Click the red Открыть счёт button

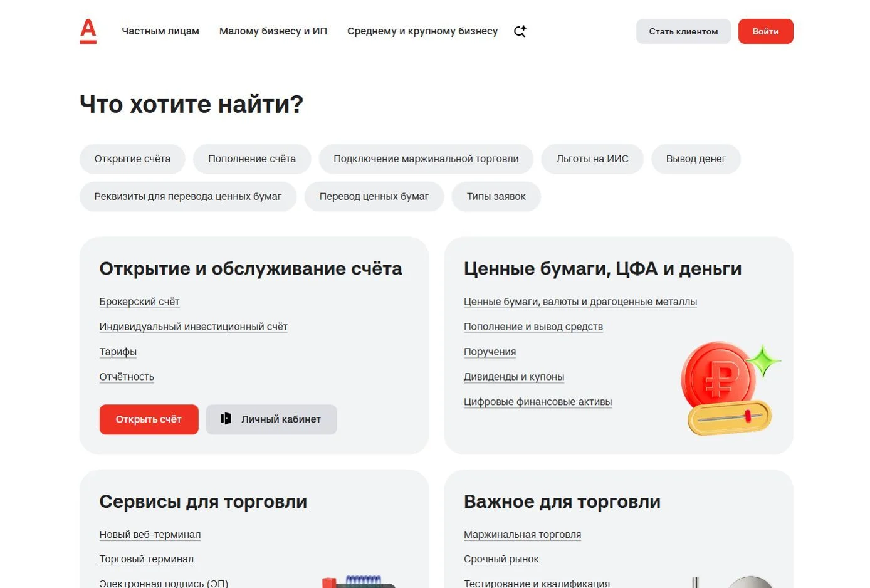point(149,419)
